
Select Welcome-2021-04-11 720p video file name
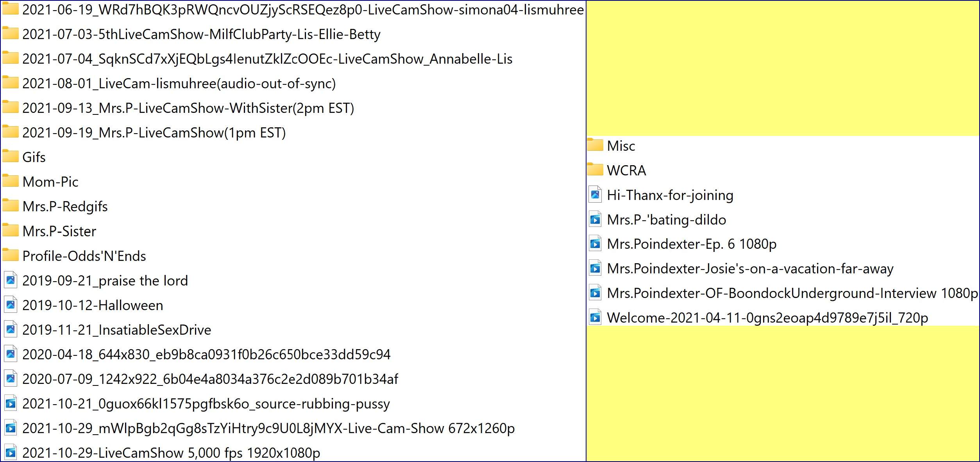coord(767,318)
